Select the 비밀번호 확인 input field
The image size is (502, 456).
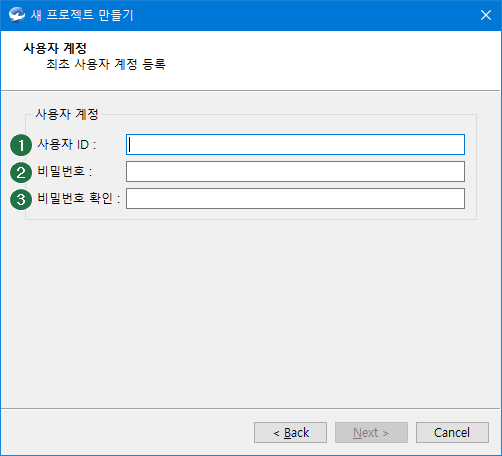[295, 199]
